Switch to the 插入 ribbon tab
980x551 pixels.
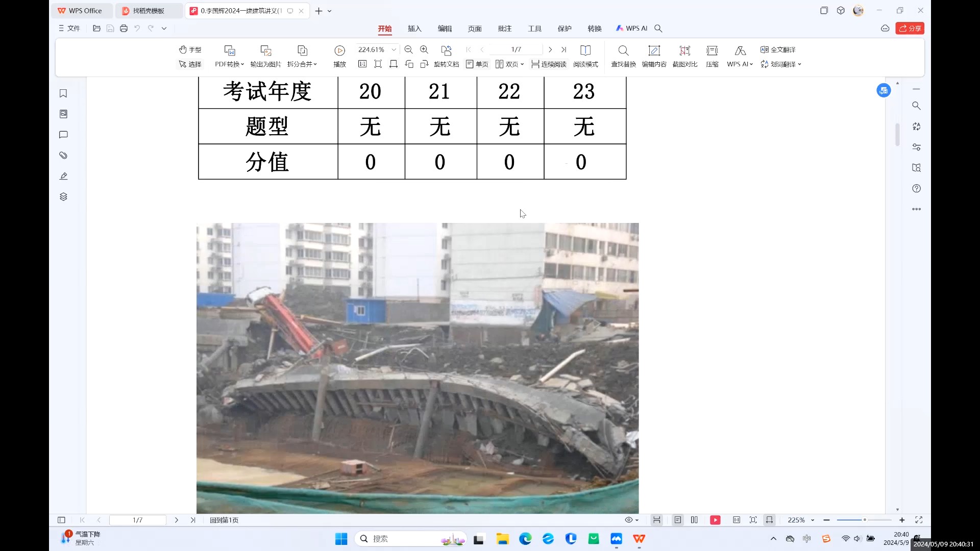click(414, 29)
